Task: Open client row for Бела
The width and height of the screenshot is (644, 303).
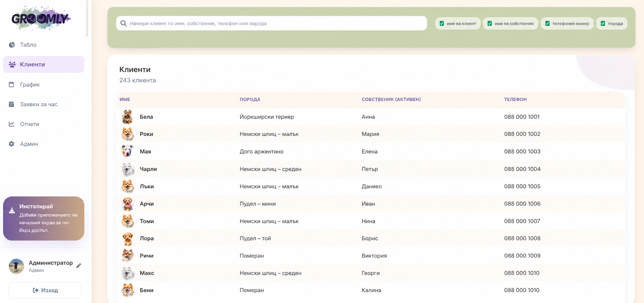Action: [x=371, y=117]
